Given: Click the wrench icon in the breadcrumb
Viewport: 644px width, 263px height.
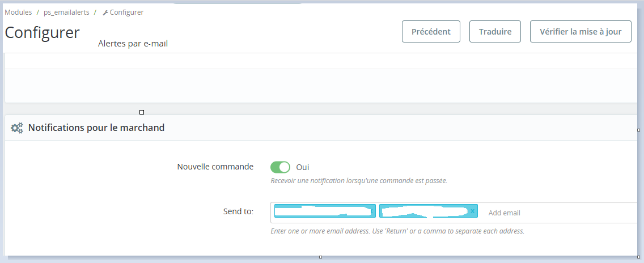Looking at the screenshot, I should pos(105,12).
